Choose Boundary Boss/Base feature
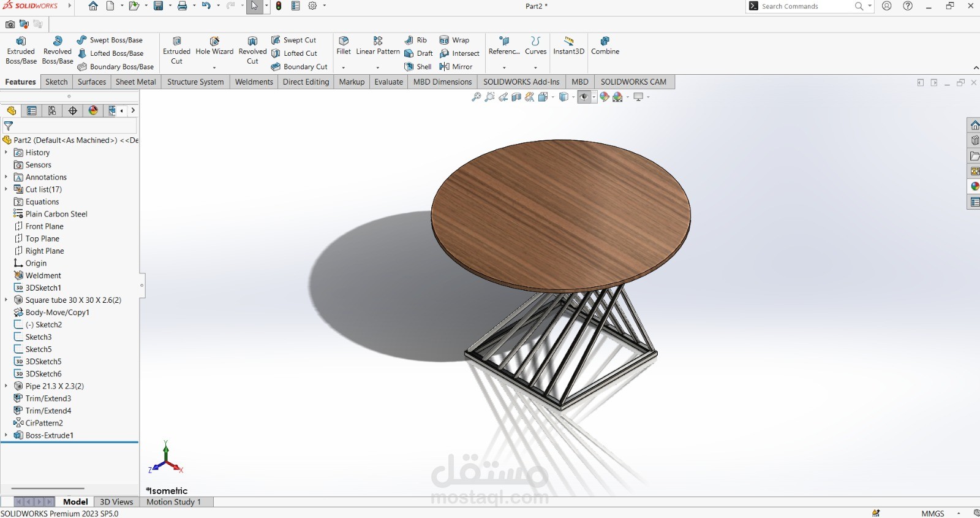Viewport: 980px width, 518px height. click(115, 67)
